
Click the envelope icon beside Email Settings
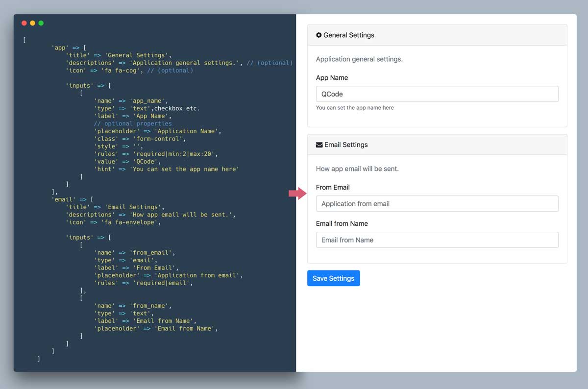[x=320, y=145]
